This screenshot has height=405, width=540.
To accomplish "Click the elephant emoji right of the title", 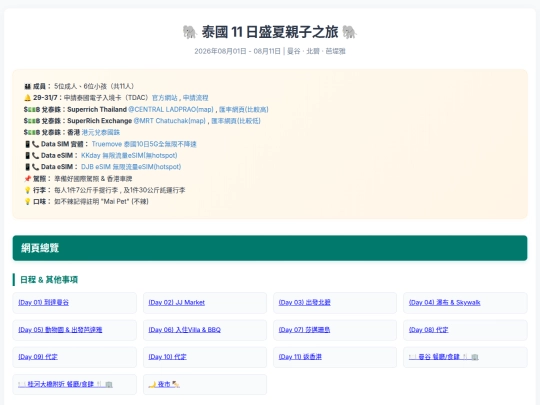I will pos(350,32).
